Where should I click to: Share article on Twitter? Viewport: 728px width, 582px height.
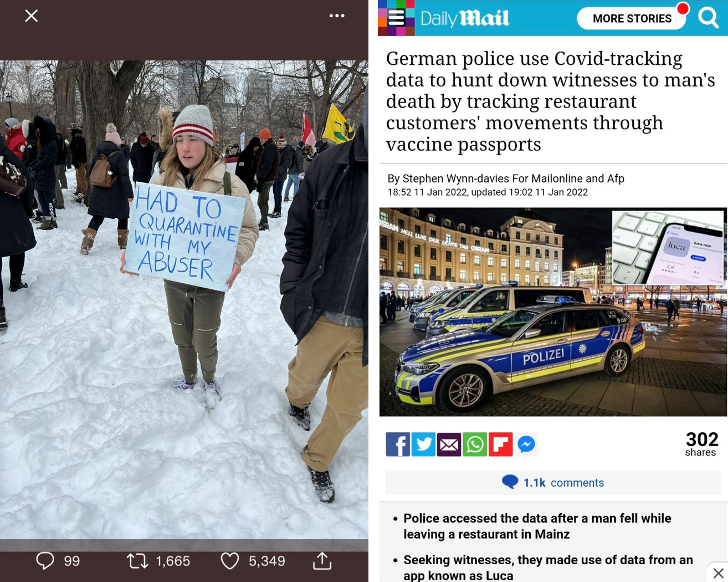pyautogui.click(x=423, y=445)
